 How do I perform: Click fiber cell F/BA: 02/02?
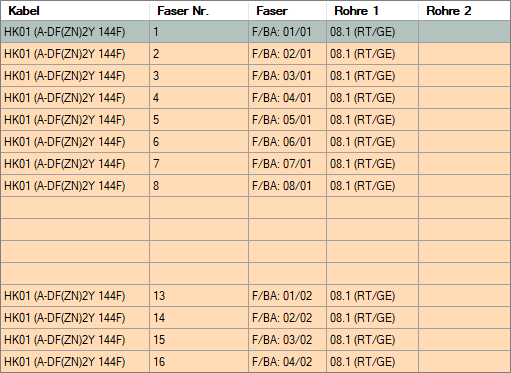[287, 318]
